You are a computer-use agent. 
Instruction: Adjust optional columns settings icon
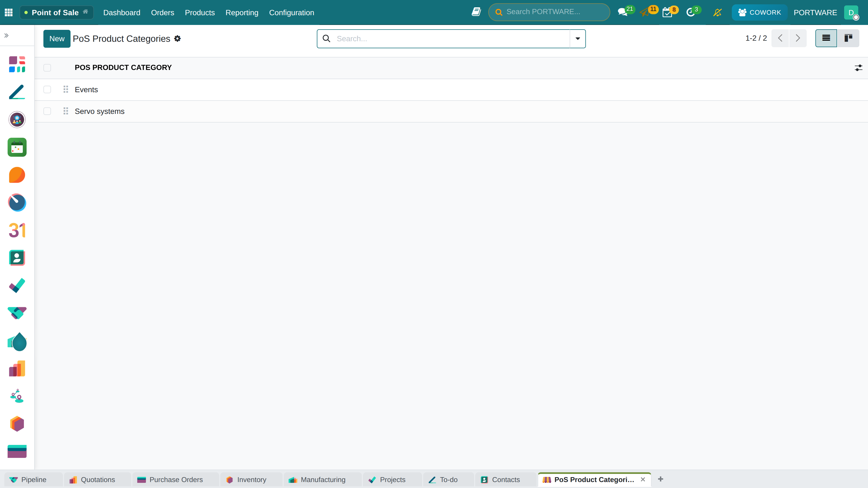(x=858, y=68)
